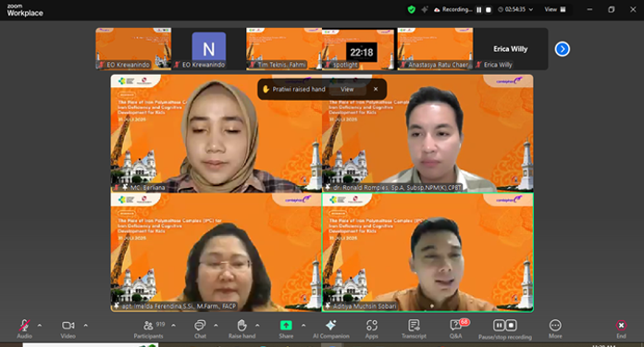Click the Raise hand icon
This screenshot has height=347, width=644.
click(x=241, y=325)
